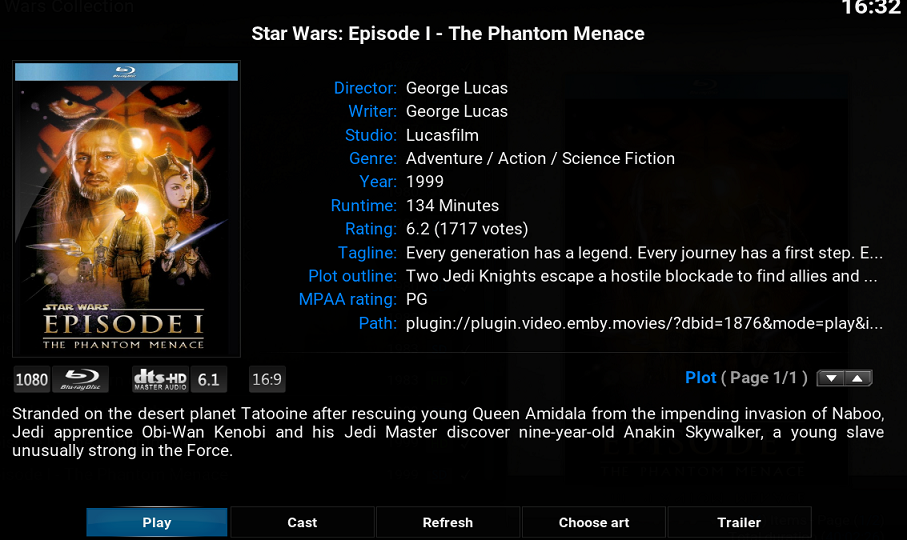This screenshot has height=540, width=907.
Task: Click the plugin path text
Action: 644,324
